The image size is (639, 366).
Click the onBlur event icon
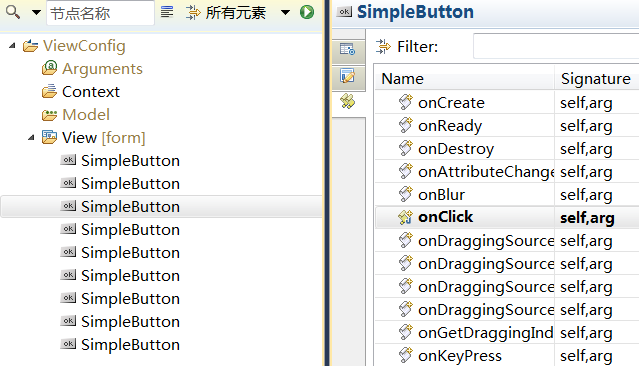click(405, 194)
